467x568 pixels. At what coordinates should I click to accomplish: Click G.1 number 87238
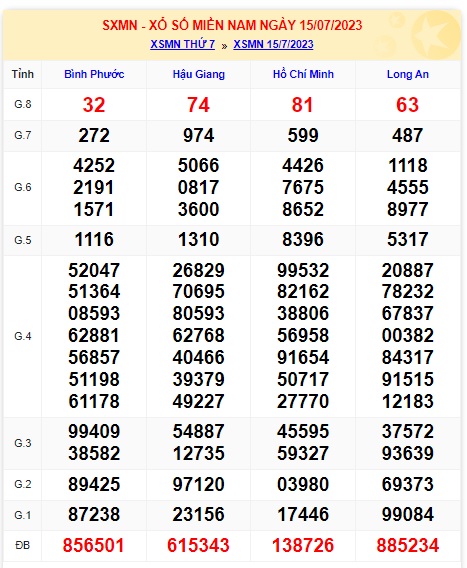coord(94,515)
